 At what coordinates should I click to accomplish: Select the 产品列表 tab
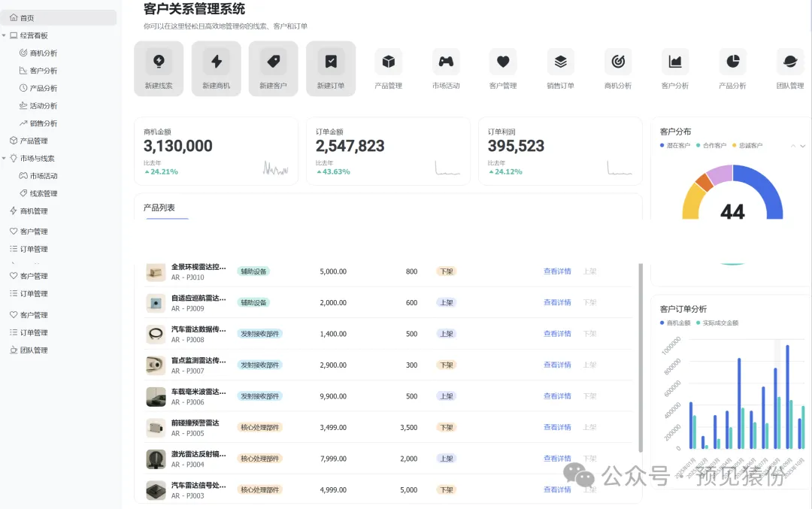[159, 208]
